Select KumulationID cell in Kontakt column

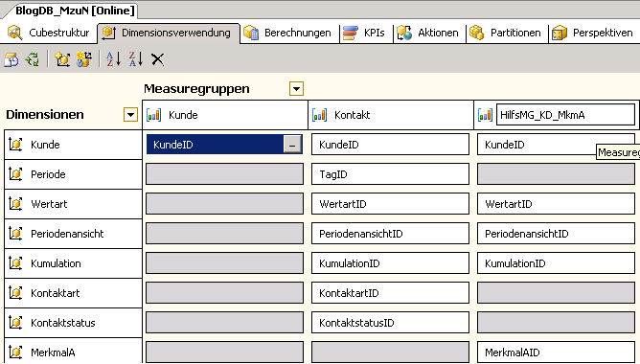[x=390, y=263]
